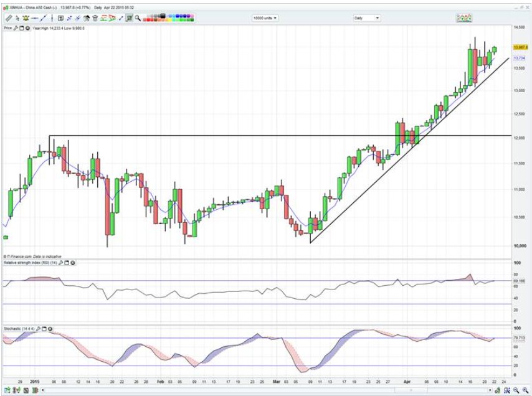The height and width of the screenshot is (396, 532).
Task: Open Price panel wrench settings
Action: [x=16, y=28]
